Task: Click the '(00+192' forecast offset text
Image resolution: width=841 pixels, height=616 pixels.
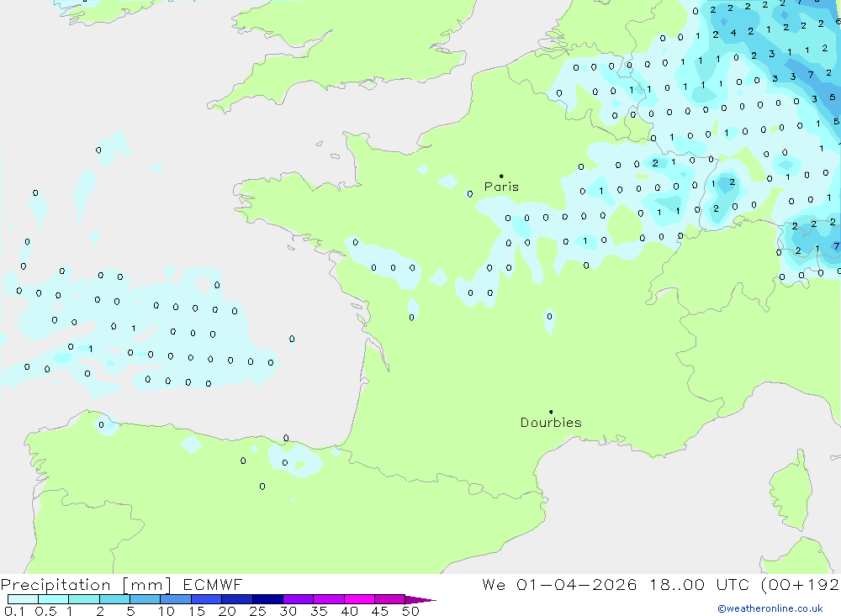Action: (x=801, y=584)
